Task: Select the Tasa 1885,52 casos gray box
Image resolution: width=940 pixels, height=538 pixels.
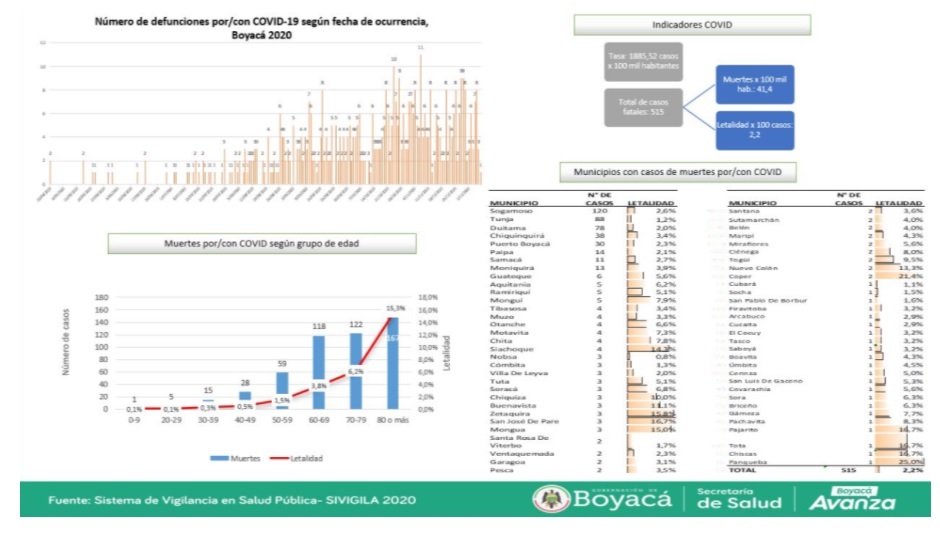Action: click(x=642, y=60)
